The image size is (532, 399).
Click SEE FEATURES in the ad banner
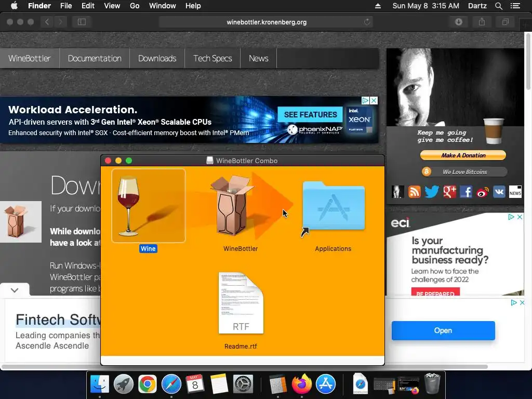point(311,115)
